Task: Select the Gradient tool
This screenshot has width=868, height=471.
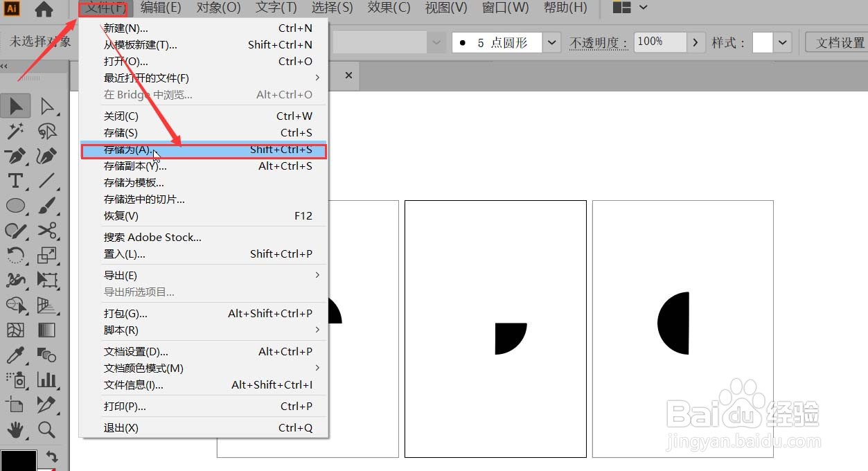Action: [47, 330]
